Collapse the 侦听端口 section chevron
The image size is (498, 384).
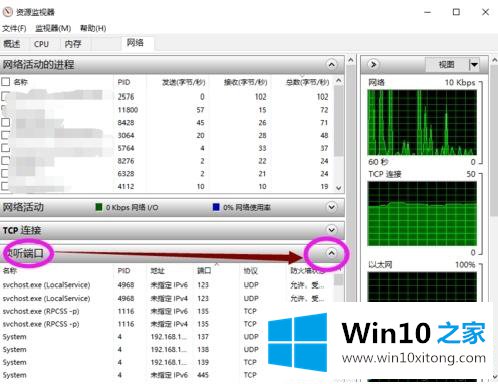(x=331, y=253)
